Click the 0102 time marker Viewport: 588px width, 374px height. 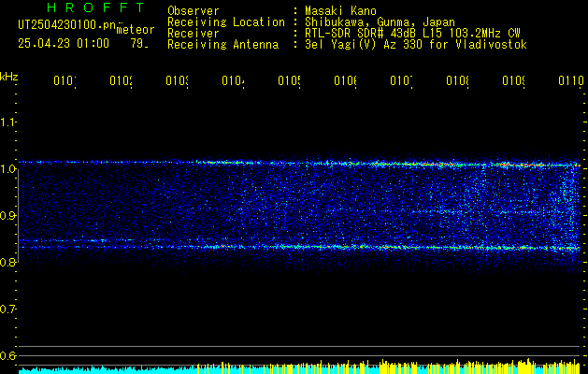click(122, 80)
